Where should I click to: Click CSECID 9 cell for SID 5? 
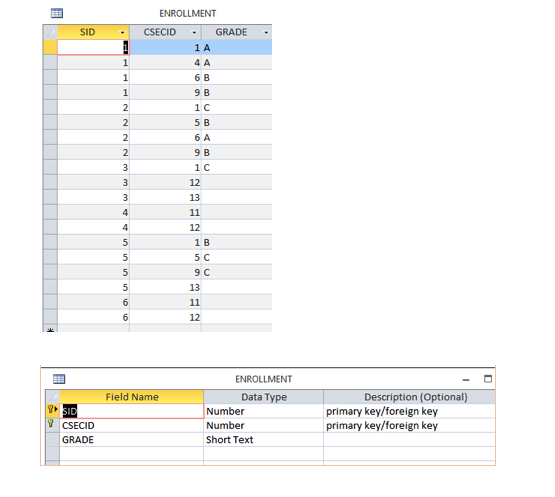pyautogui.click(x=165, y=273)
